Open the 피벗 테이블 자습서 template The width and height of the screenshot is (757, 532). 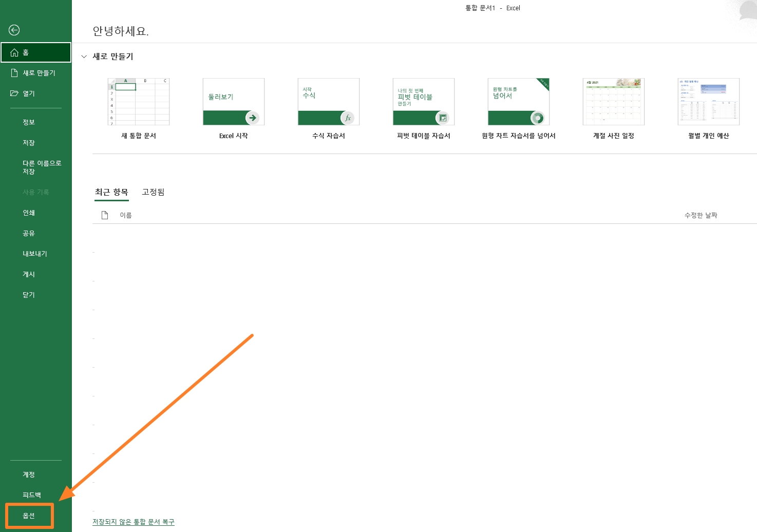[424, 102]
